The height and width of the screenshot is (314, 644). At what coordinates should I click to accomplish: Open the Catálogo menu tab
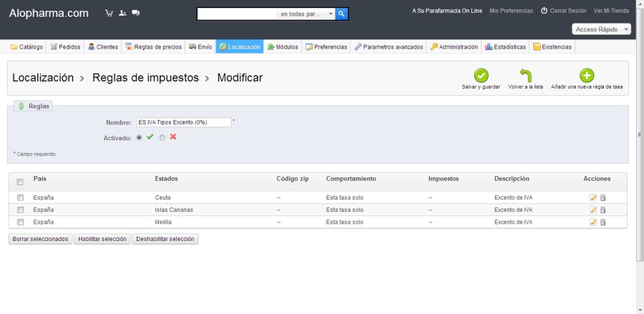(26, 46)
